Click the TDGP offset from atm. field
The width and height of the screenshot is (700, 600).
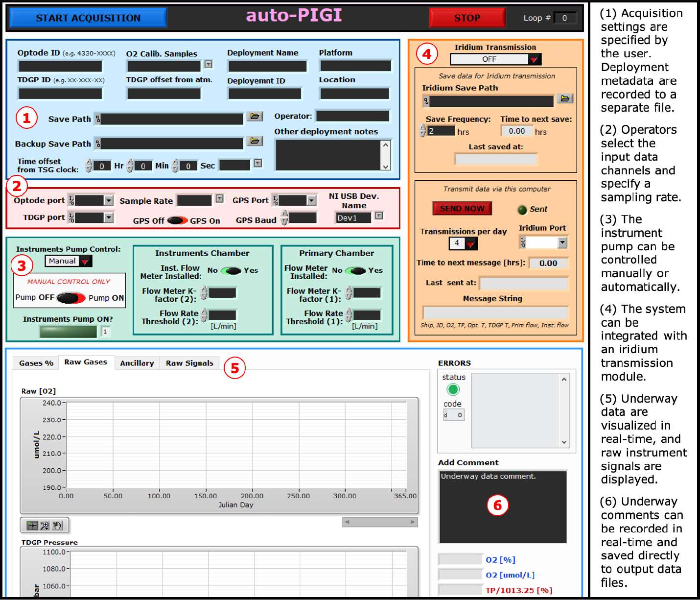click(164, 93)
